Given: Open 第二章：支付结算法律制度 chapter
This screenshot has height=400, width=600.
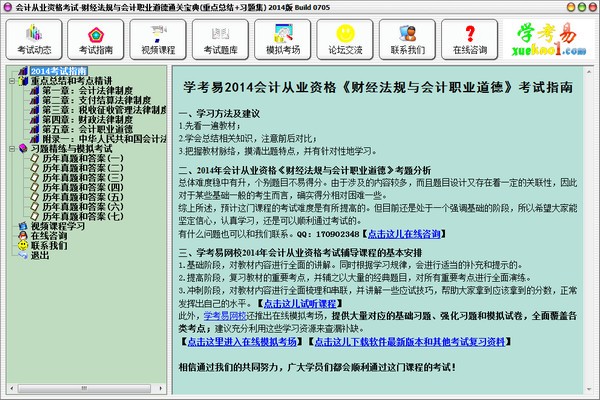Looking at the screenshot, I should (96, 100).
